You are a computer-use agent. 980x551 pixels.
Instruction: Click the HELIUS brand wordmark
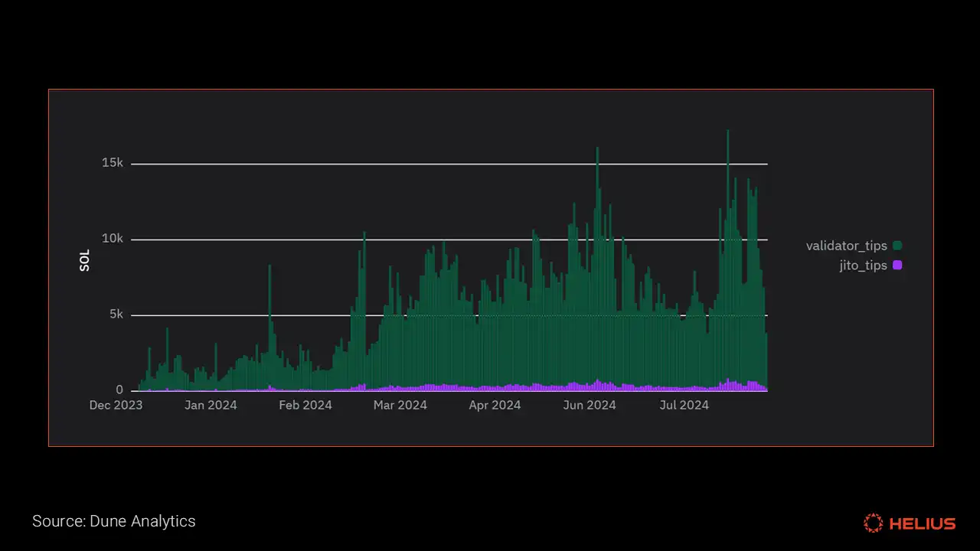point(923,524)
